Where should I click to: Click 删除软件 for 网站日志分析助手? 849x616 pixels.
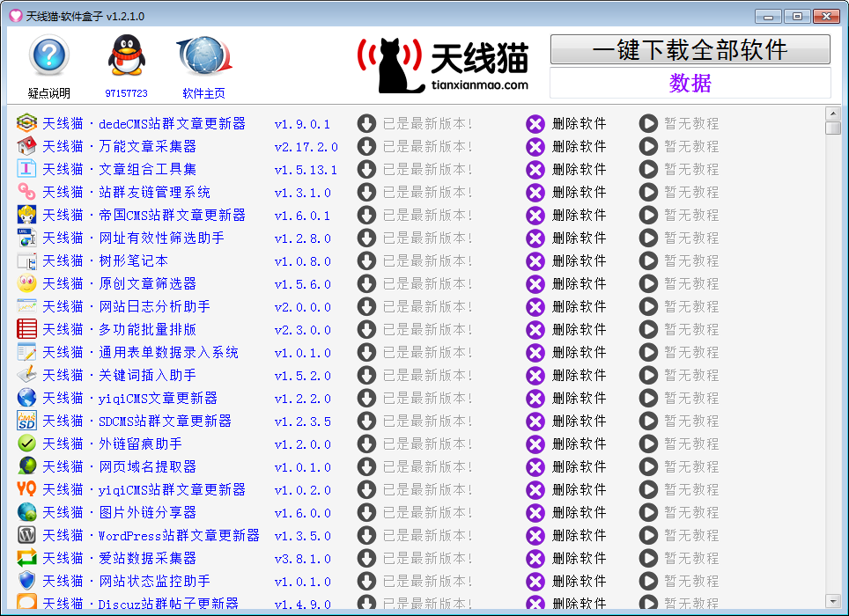point(579,306)
